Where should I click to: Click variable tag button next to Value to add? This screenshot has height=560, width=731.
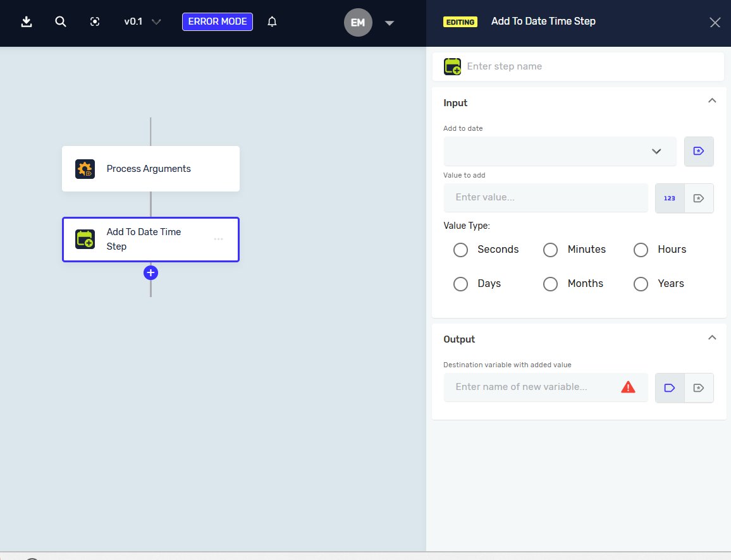tap(698, 198)
